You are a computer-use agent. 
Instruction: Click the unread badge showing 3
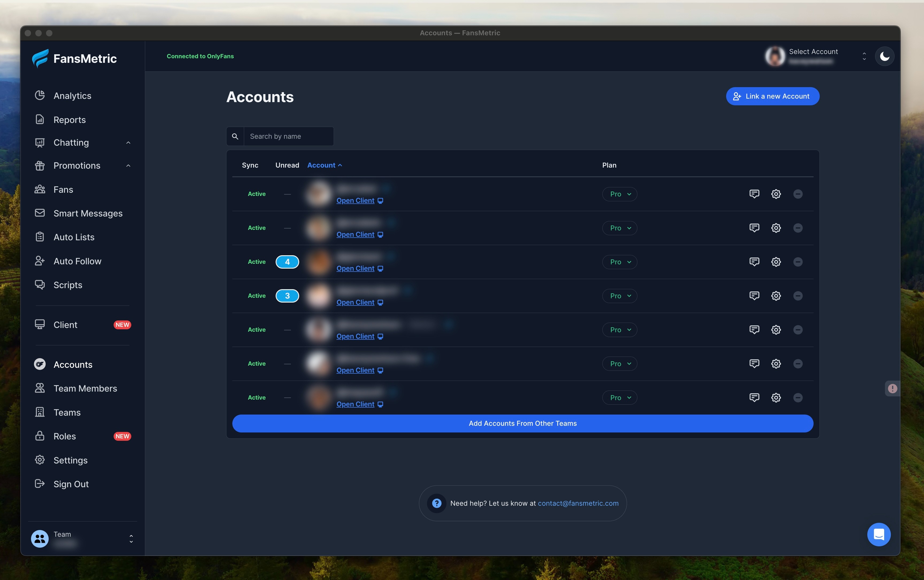click(x=287, y=296)
